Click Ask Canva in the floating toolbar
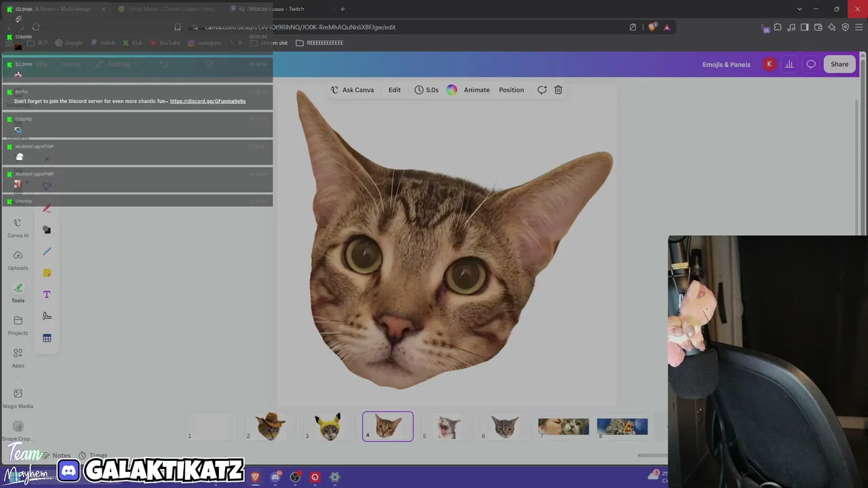The height and width of the screenshot is (488, 868). point(352,89)
